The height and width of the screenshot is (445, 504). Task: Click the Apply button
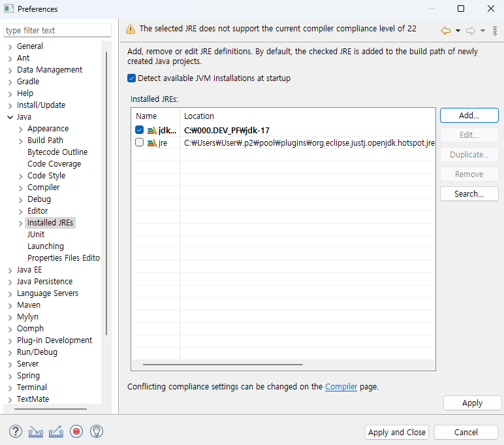472,403
